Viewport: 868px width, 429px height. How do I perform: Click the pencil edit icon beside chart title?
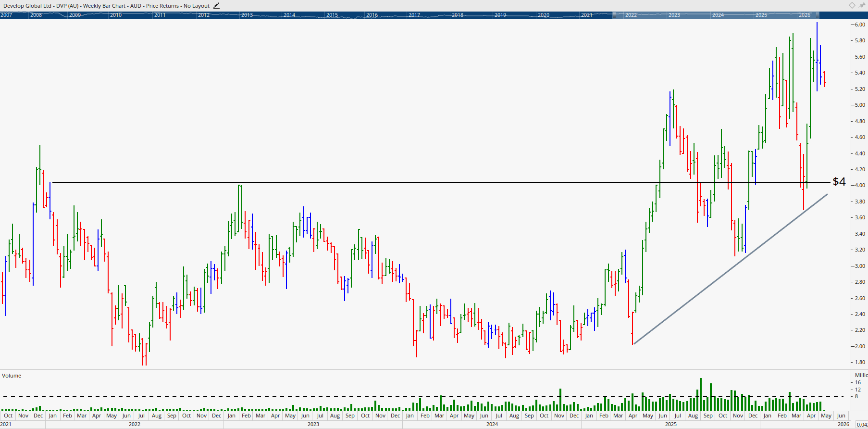click(216, 6)
